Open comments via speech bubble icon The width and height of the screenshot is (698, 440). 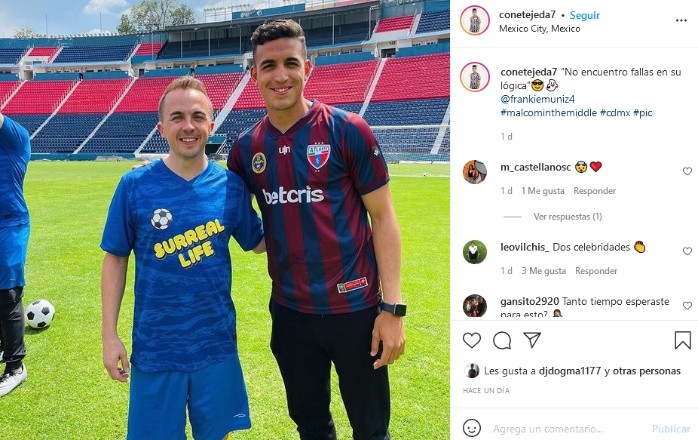point(502,341)
